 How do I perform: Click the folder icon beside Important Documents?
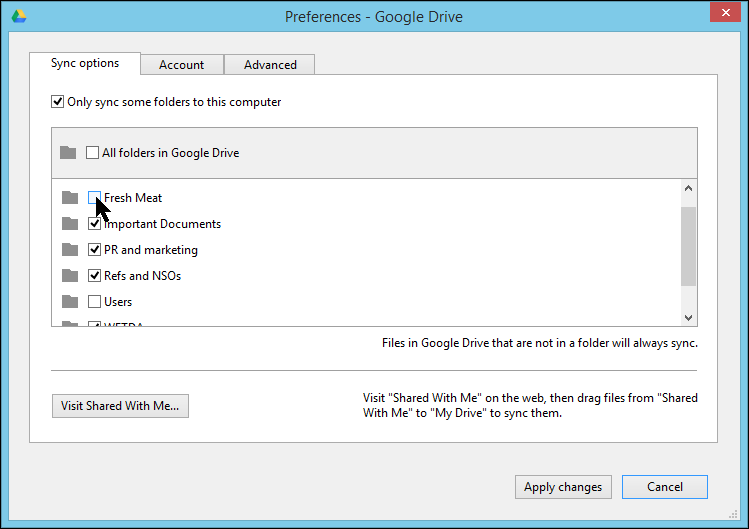coord(69,224)
